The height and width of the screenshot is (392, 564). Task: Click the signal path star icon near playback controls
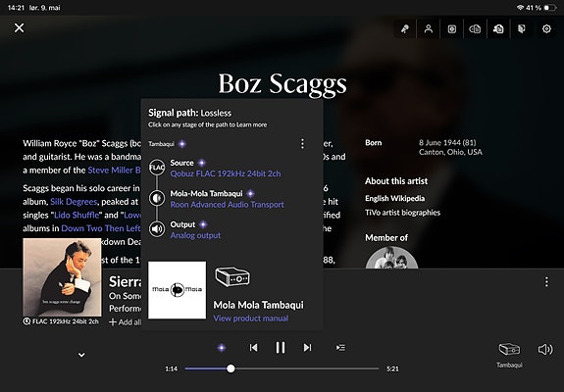pyautogui.click(x=222, y=348)
